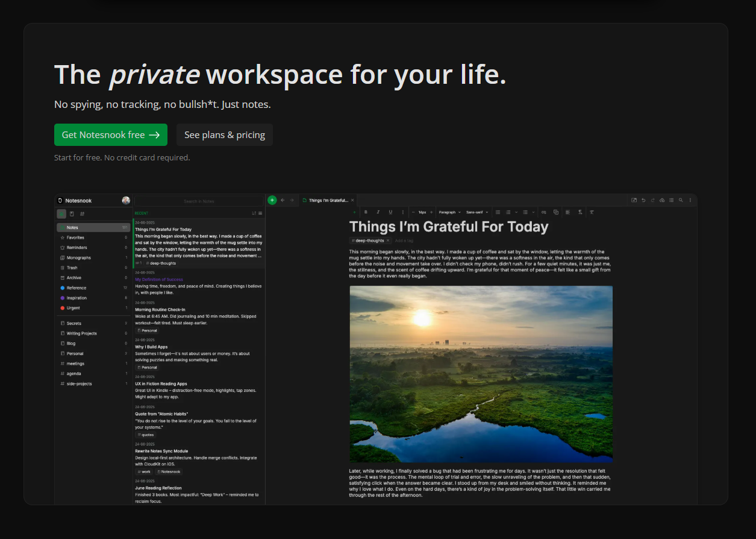Screen dimensions: 756x539
Task: Open note Rewrite Notes Sync Module
Action: pos(199,458)
